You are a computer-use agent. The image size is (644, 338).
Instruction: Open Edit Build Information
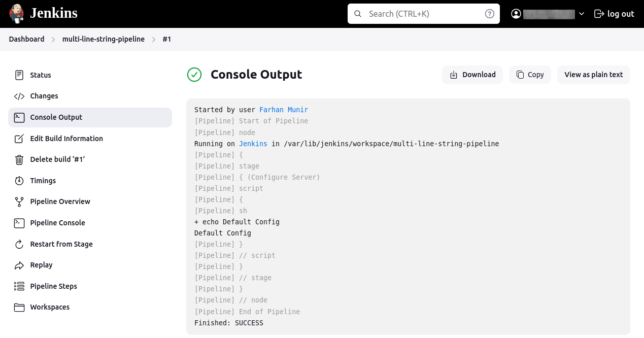pyautogui.click(x=90, y=139)
